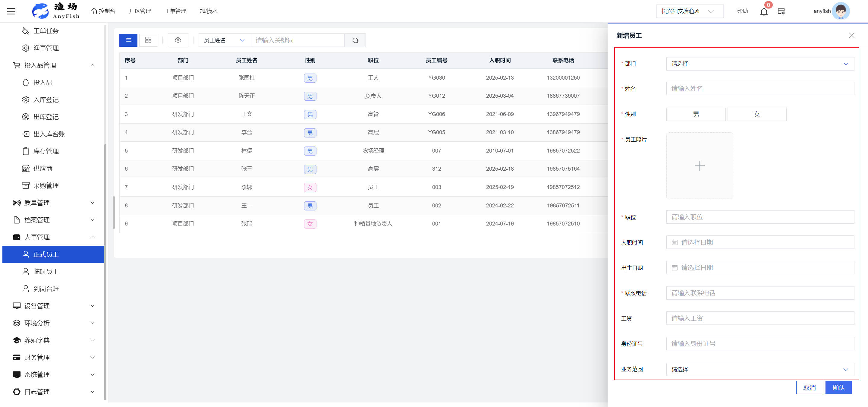This screenshot has height=407, width=868.
Task: Click the hamburger menu icon
Action: pyautogui.click(x=11, y=11)
